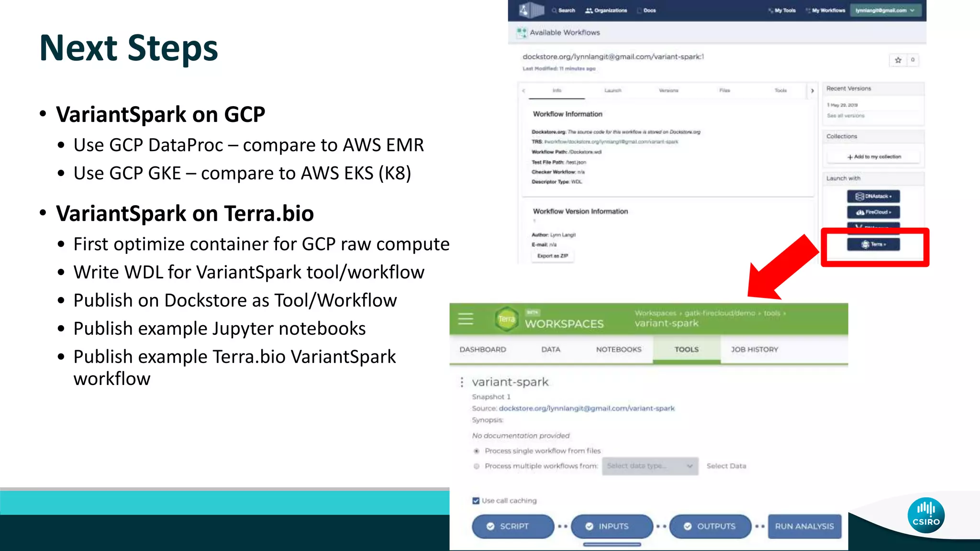Click Select Data link

[x=726, y=466]
